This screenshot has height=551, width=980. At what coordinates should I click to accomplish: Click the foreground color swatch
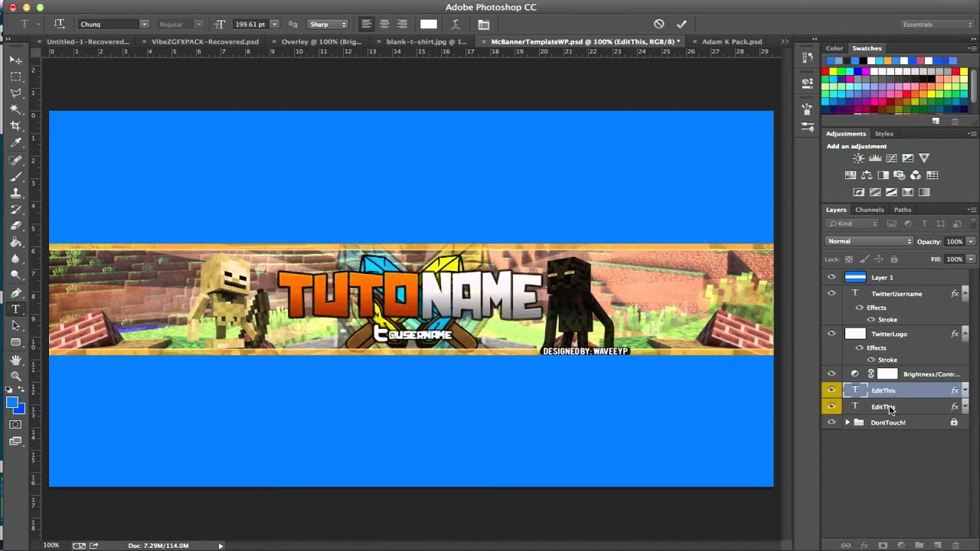(x=12, y=403)
